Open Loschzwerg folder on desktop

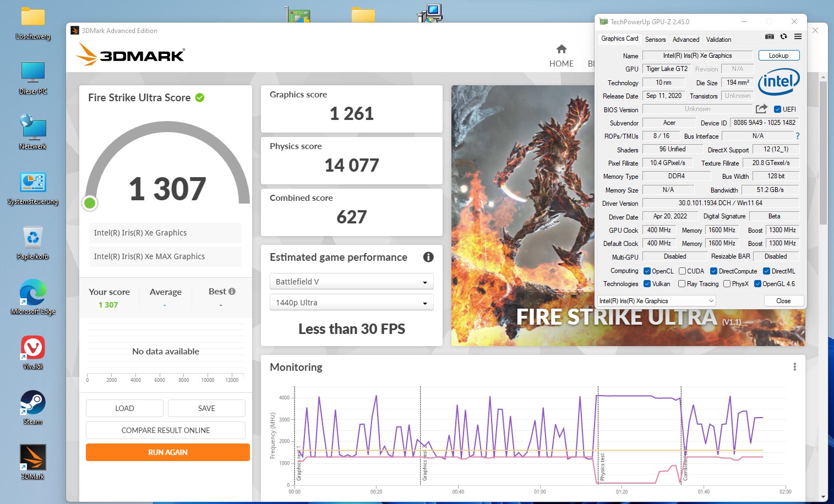tap(33, 23)
